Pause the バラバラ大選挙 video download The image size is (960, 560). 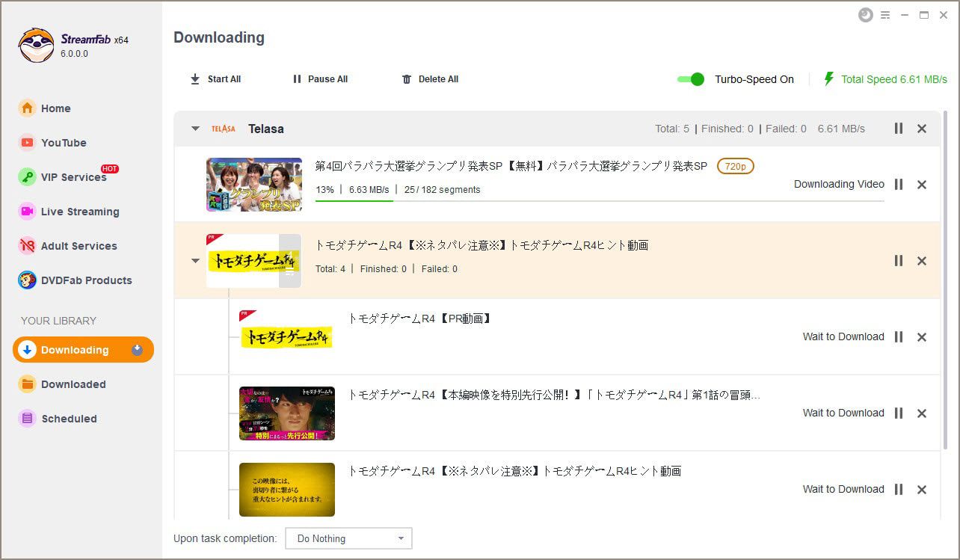(899, 185)
